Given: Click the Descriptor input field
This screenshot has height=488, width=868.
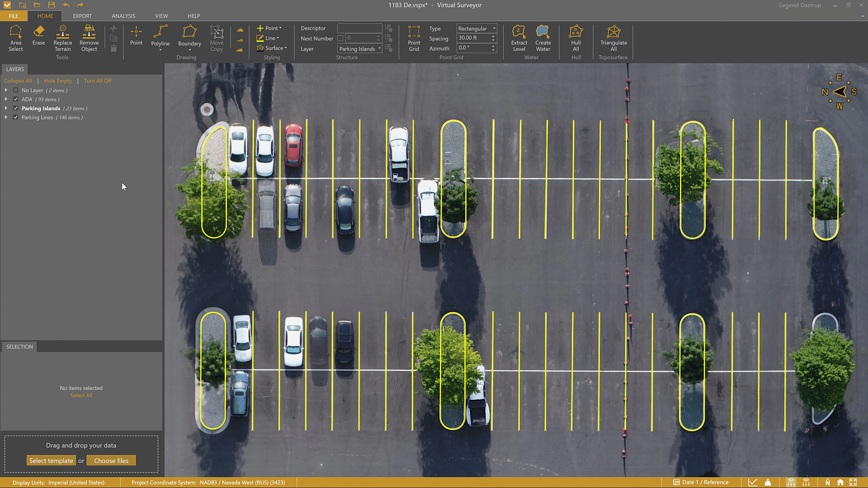Looking at the screenshot, I should 359,28.
